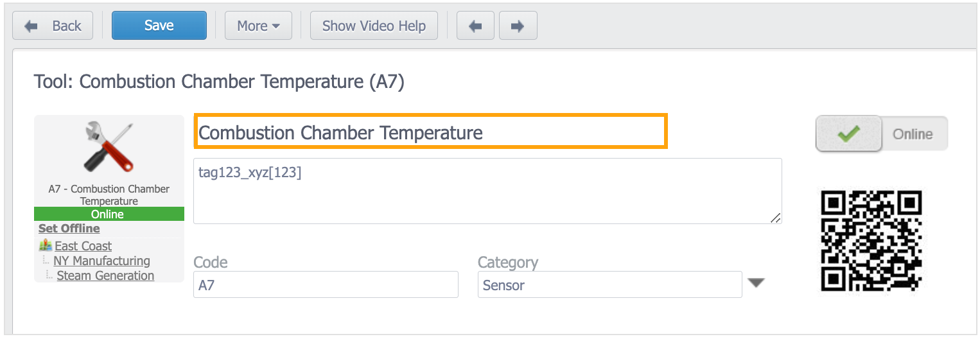Image resolution: width=980 pixels, height=339 pixels.
Task: Click the East Coast map icon
Action: click(45, 245)
